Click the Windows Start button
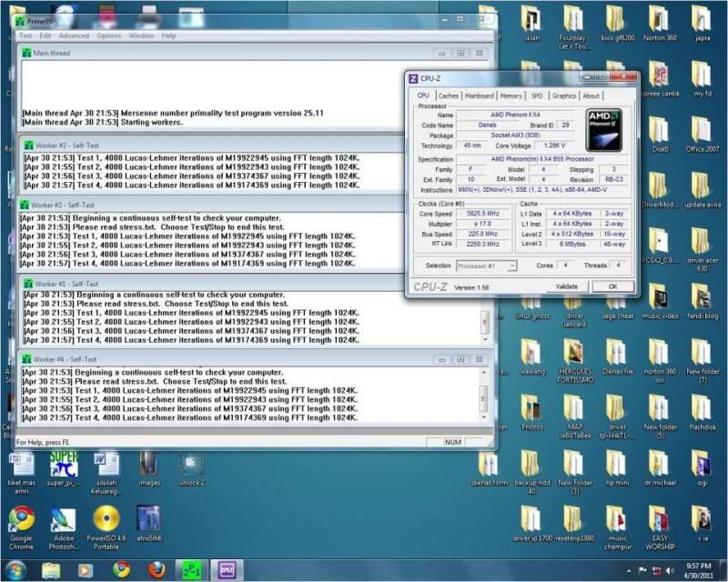Screen dimensions: 728x582 pyautogui.click(x=16, y=570)
